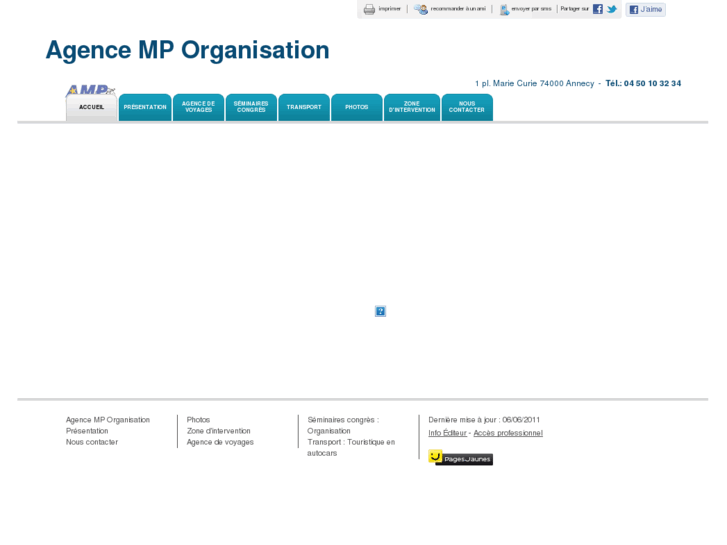Click the envoyer par sms link
This screenshot has height=545, width=727.
coord(531,9)
